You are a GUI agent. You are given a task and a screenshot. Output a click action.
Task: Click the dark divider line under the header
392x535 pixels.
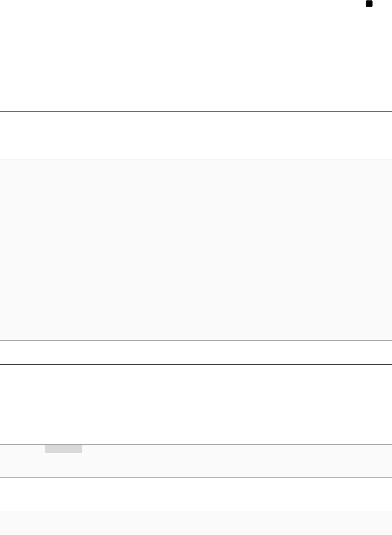pyautogui.click(x=196, y=111)
